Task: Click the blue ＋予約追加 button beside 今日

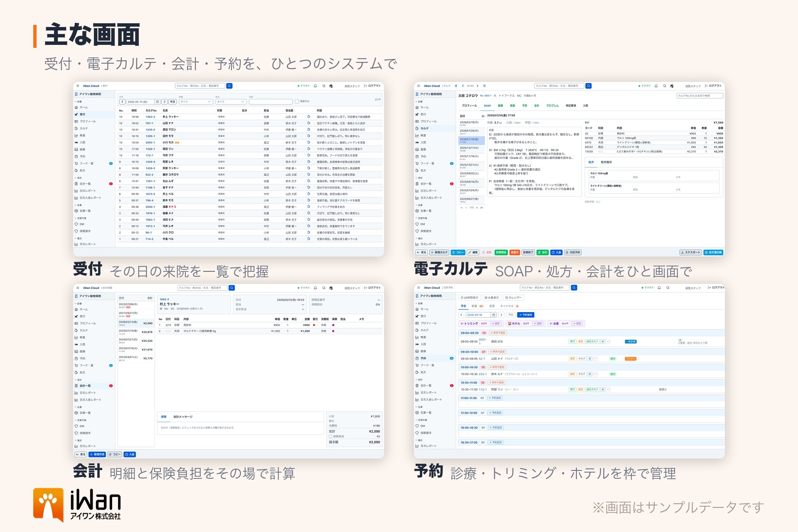Action: pos(526,315)
